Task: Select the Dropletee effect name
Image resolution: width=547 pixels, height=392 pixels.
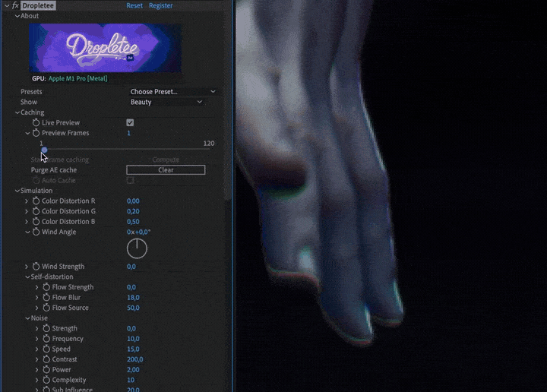Action: [38, 5]
